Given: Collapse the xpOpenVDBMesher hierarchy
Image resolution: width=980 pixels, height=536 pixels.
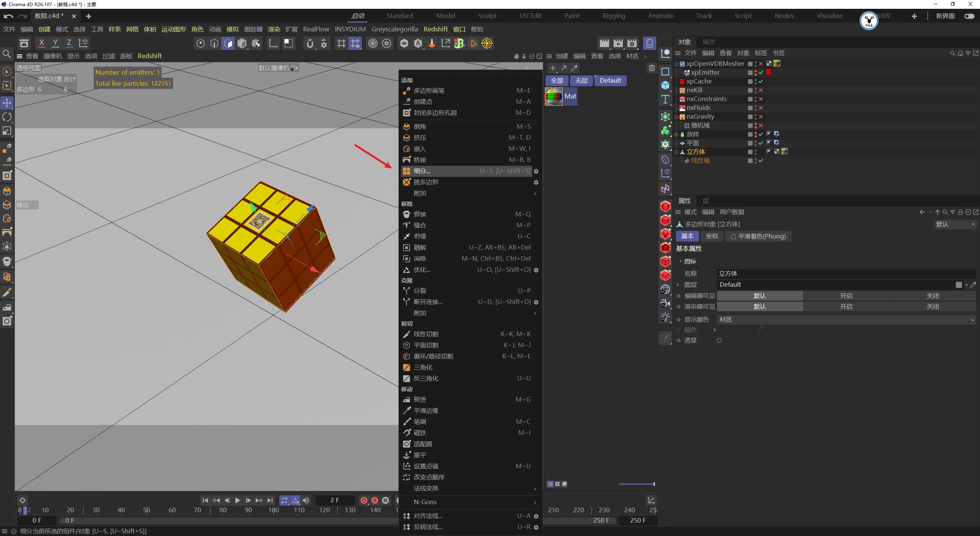Looking at the screenshot, I should pyautogui.click(x=676, y=64).
